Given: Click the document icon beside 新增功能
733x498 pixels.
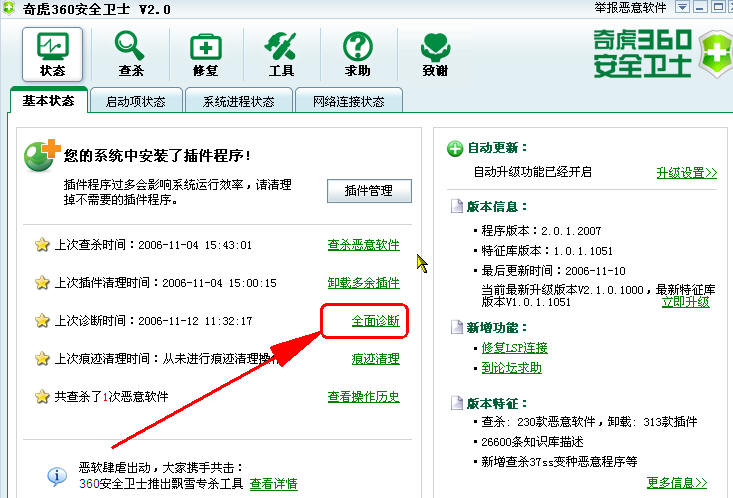Looking at the screenshot, I should pyautogui.click(x=456, y=327).
